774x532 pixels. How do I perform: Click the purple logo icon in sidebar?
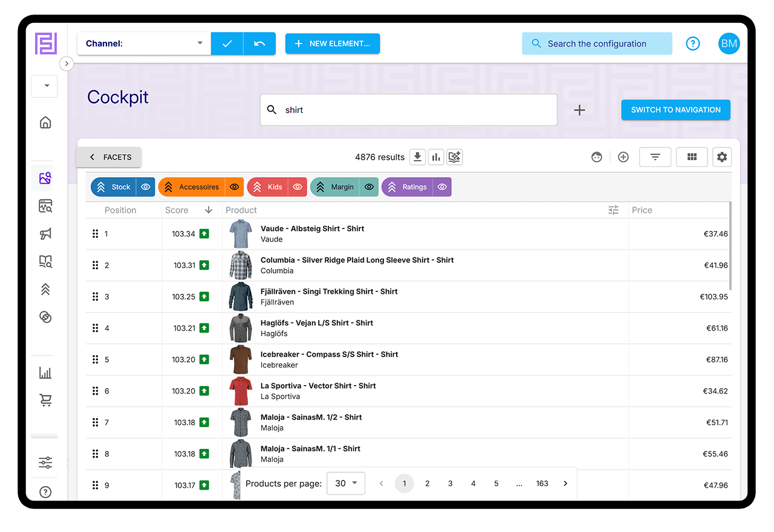tap(45, 44)
